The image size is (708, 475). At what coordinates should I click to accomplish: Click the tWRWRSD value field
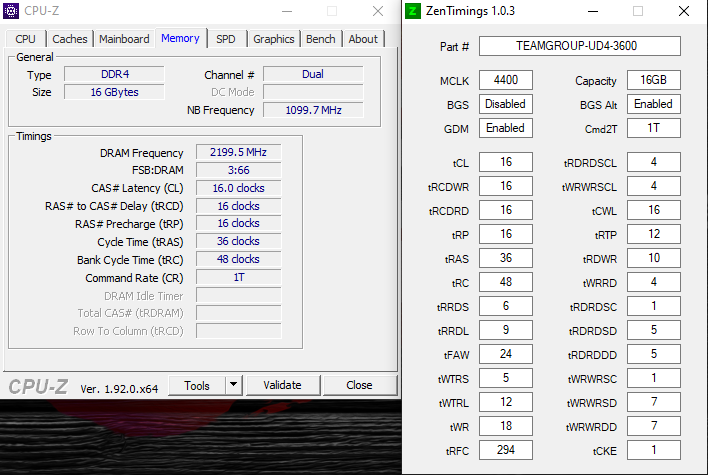tap(654, 402)
